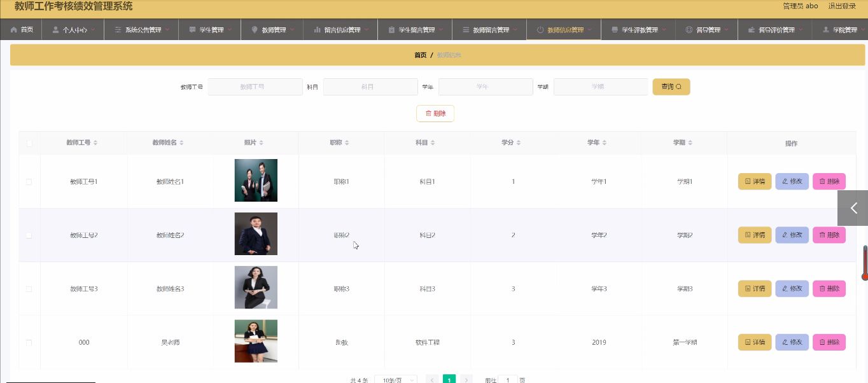Click 删除 for 教师工号3 row
This screenshot has width=868, height=383.
point(829,288)
